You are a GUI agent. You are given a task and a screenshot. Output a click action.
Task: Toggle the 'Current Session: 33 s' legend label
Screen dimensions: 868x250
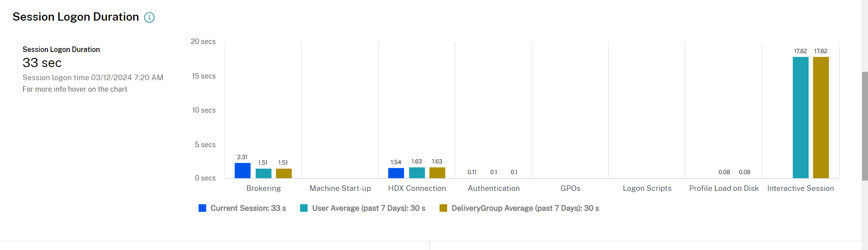click(248, 208)
